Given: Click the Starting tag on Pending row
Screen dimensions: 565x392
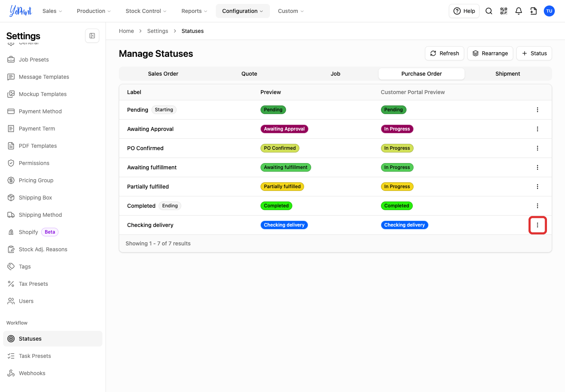Looking at the screenshot, I should (164, 110).
